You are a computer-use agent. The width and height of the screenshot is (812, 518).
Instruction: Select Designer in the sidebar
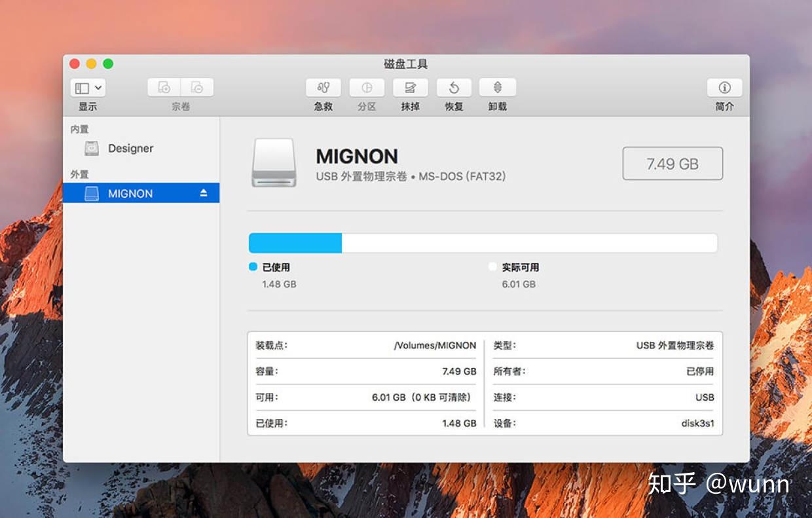[x=130, y=148]
